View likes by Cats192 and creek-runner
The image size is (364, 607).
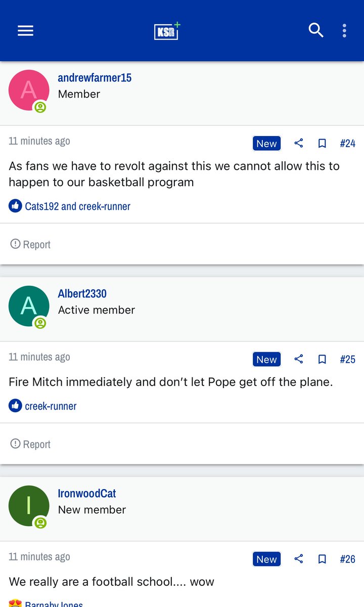click(77, 206)
